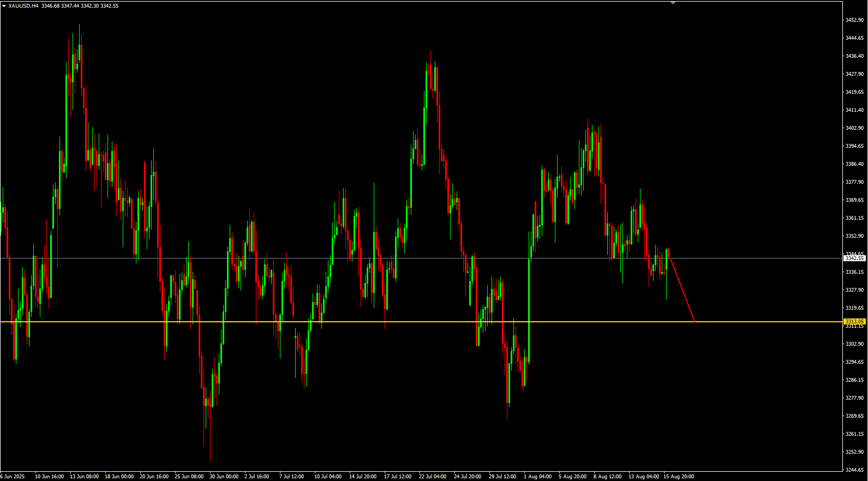Click the 7 Jul 12:00 time label
This screenshot has height=481, width=868.
coord(291,477)
